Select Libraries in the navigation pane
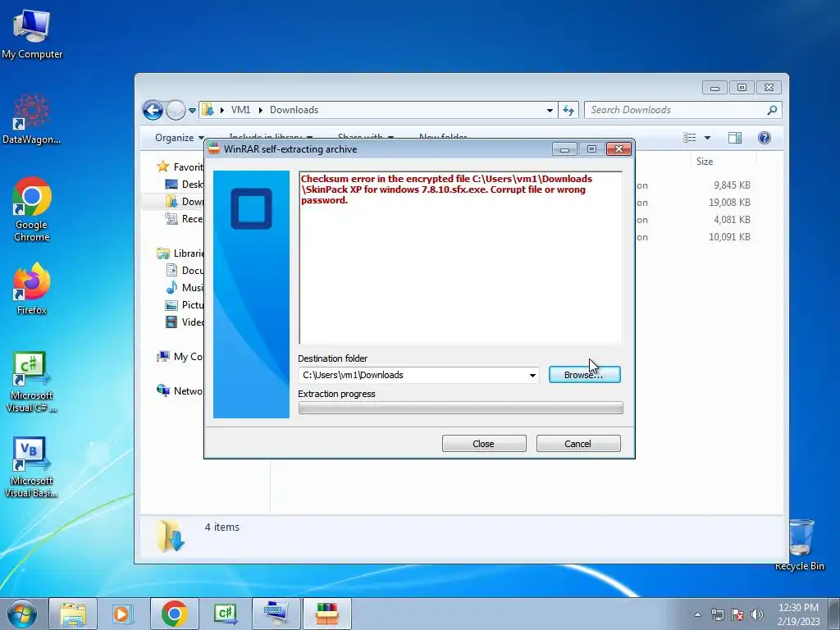This screenshot has width=840, height=630. pos(180,253)
